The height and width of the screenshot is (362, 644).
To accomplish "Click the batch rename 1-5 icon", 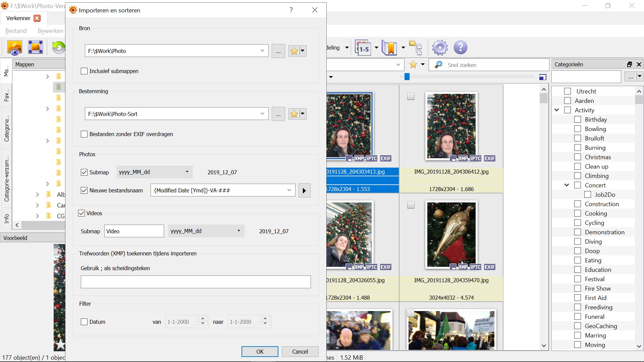I will [363, 48].
